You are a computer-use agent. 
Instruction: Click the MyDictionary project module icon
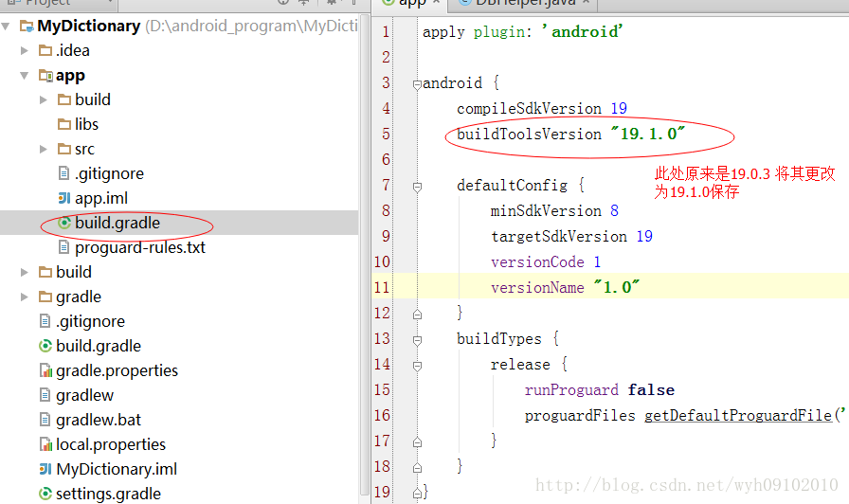[x=27, y=26]
